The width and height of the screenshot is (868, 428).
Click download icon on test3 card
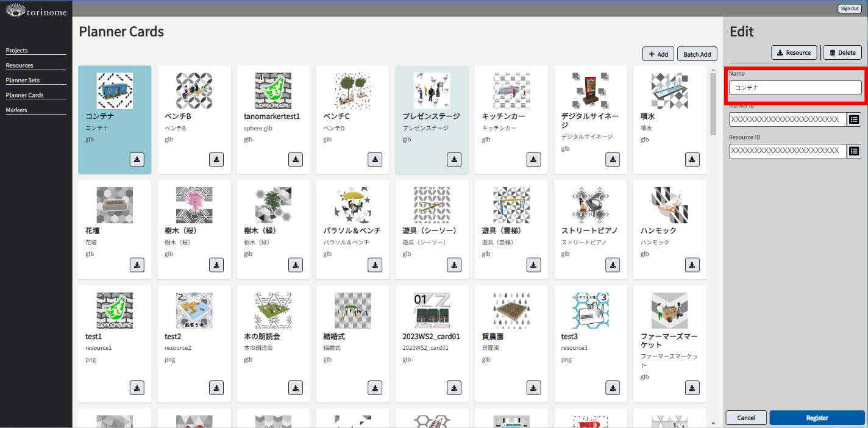pos(613,388)
